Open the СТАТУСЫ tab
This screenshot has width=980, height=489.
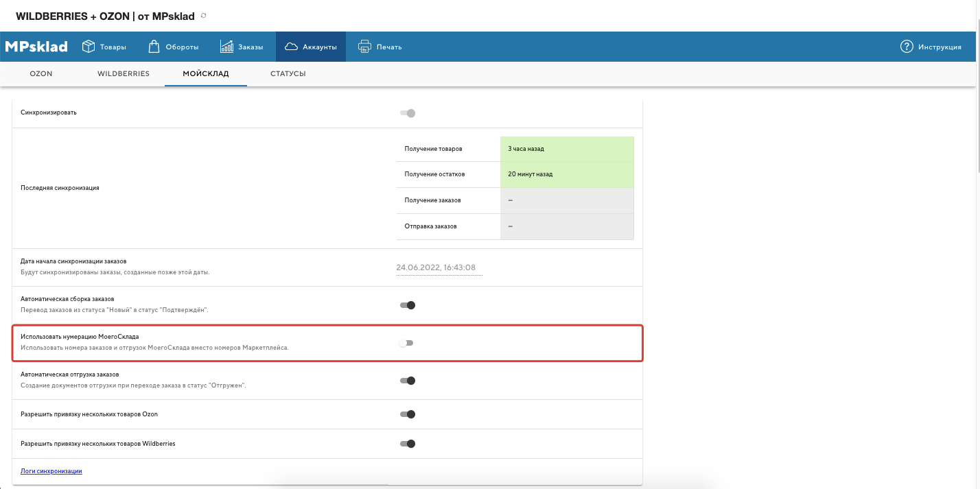(x=288, y=73)
